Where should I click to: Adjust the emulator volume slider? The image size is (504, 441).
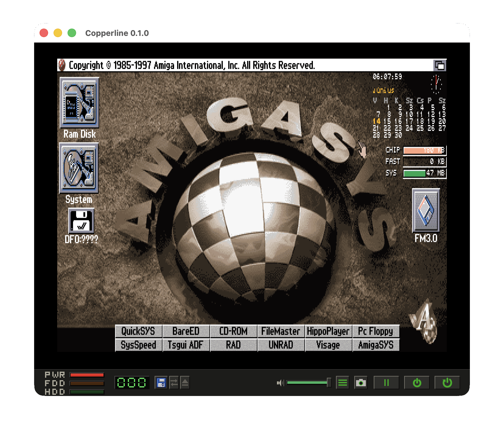click(309, 383)
